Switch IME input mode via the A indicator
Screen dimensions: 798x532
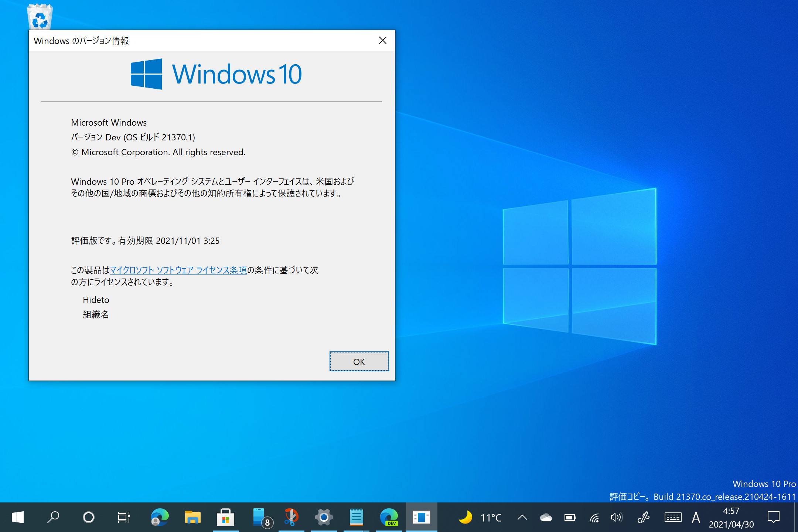coord(696,517)
